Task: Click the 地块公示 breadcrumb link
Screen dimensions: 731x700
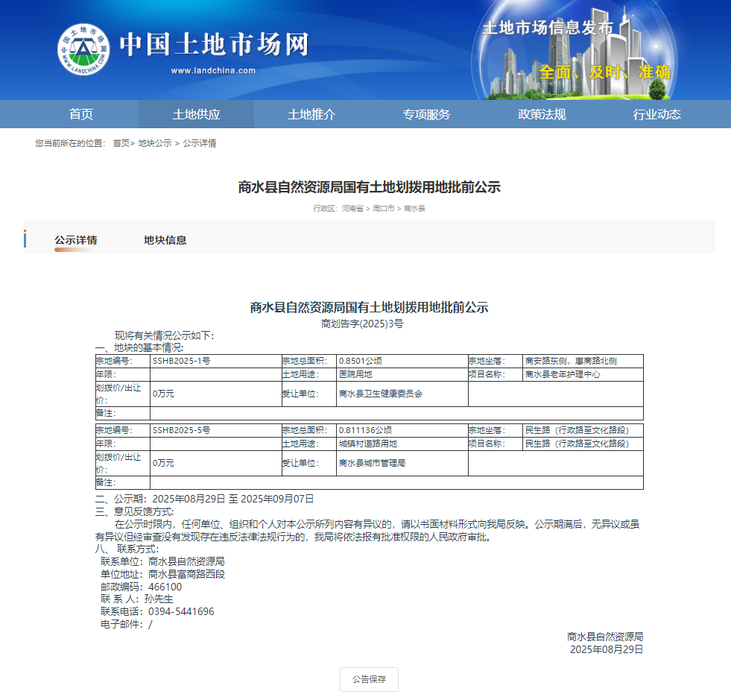Action: pos(155,143)
